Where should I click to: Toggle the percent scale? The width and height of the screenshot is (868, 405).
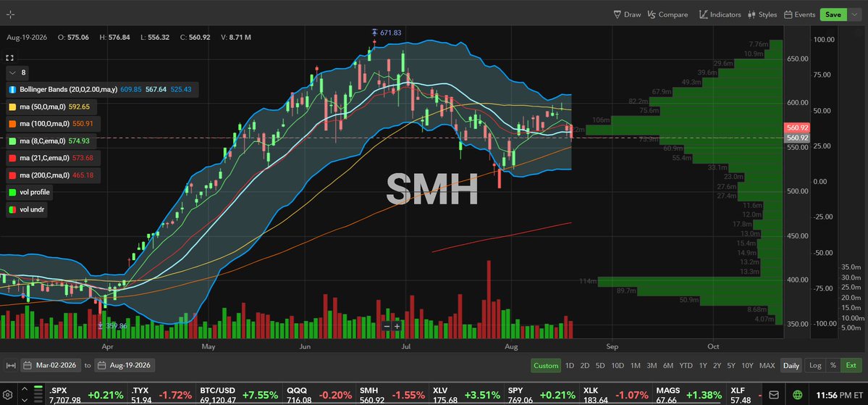pyautogui.click(x=833, y=366)
